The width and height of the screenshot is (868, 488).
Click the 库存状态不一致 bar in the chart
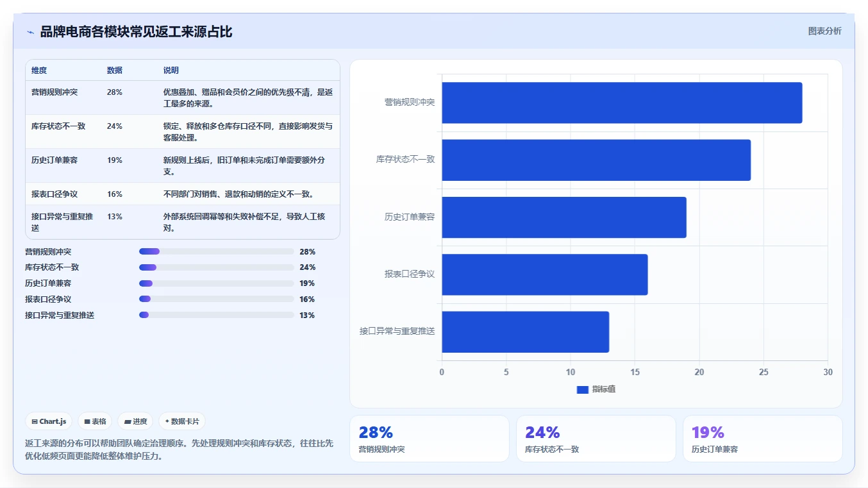(x=596, y=160)
